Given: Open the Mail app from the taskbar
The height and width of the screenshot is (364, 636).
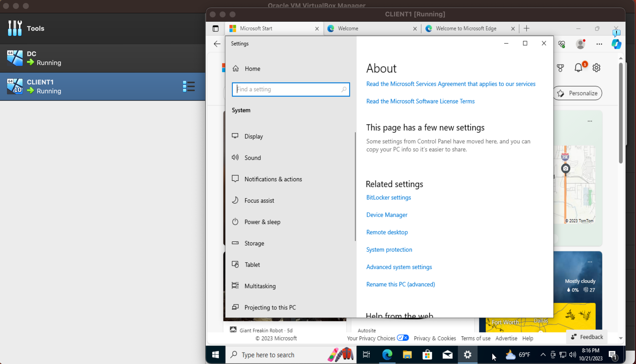Looking at the screenshot, I should [x=447, y=355].
